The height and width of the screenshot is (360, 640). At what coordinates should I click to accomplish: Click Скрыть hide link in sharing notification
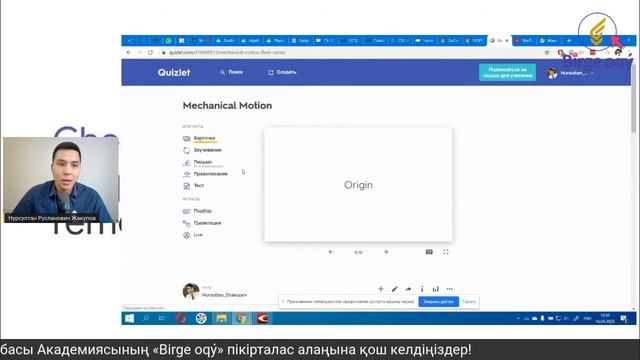point(469,302)
